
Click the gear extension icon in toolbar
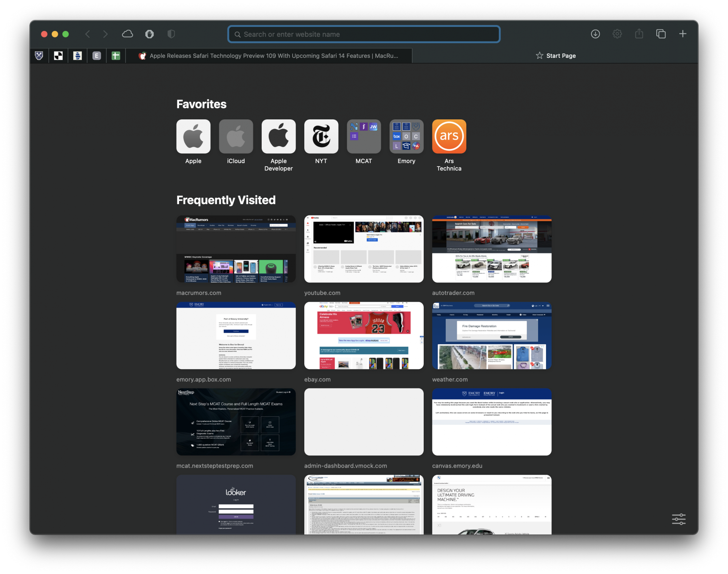pyautogui.click(x=617, y=34)
